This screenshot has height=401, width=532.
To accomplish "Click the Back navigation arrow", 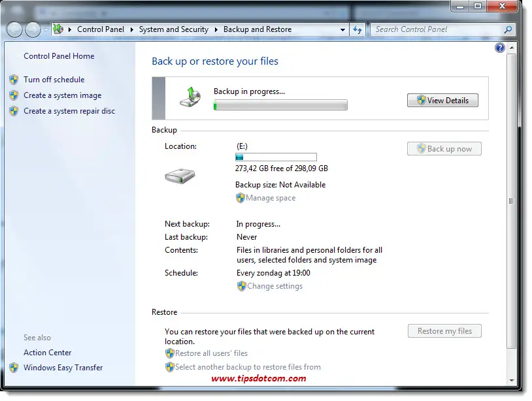I will pyautogui.click(x=14, y=30).
